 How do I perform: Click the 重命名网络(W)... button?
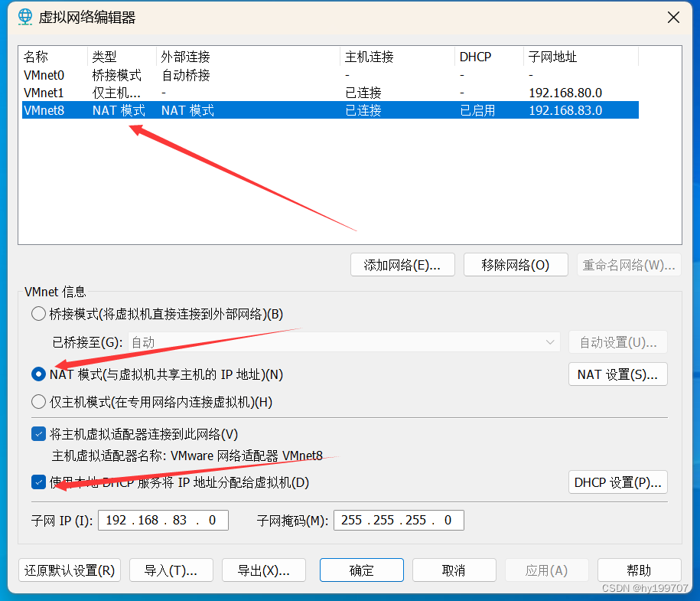[x=629, y=265]
